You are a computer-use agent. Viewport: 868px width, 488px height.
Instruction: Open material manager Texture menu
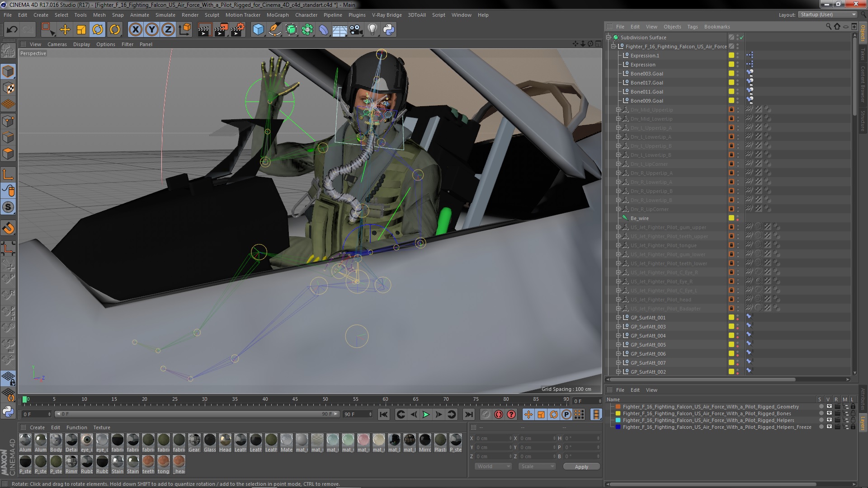(x=102, y=427)
